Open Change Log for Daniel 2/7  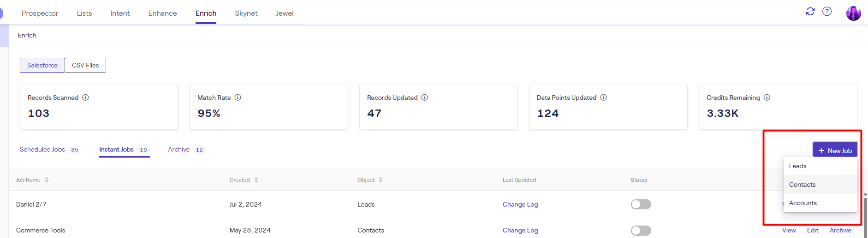[x=520, y=204]
